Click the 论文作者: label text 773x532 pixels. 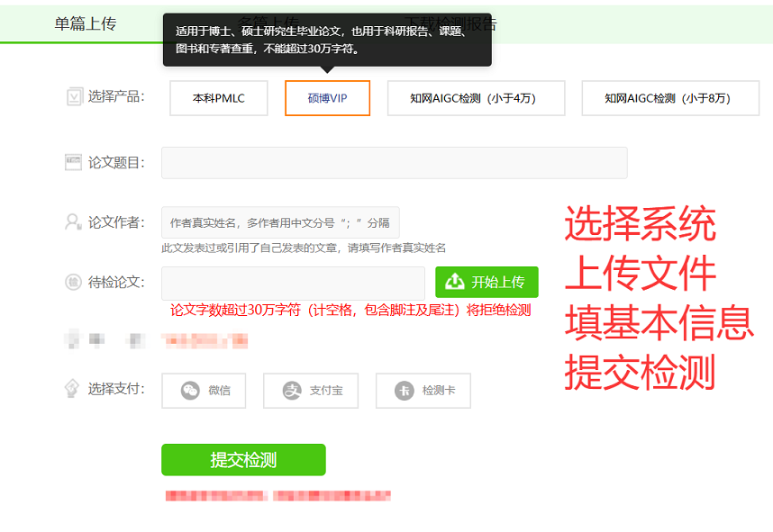(116, 222)
